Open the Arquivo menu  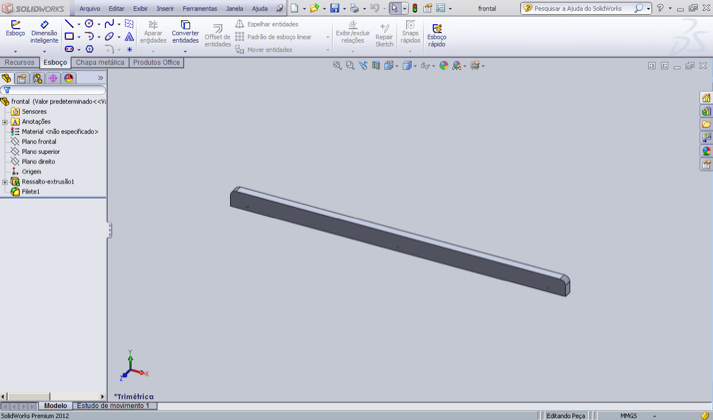click(x=90, y=9)
